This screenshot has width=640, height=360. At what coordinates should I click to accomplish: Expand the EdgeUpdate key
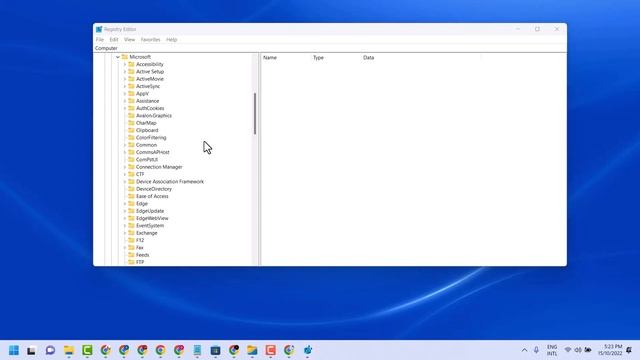coord(125,211)
